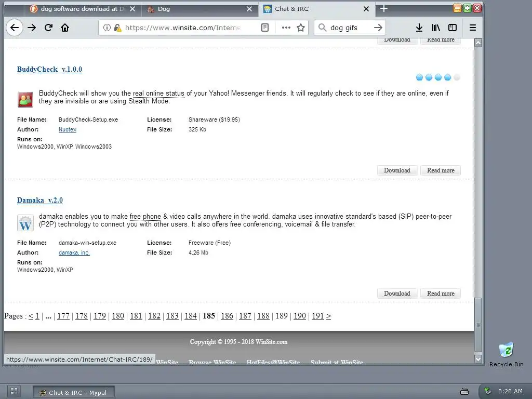Open the taskbar start menu button
The height and width of the screenshot is (399, 532).
coord(14,391)
